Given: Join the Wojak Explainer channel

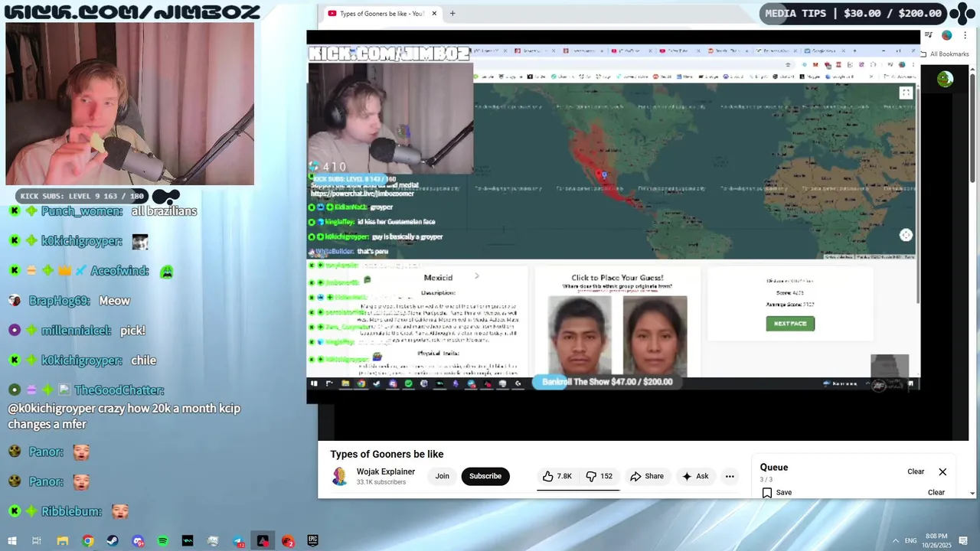Looking at the screenshot, I should pos(443,476).
